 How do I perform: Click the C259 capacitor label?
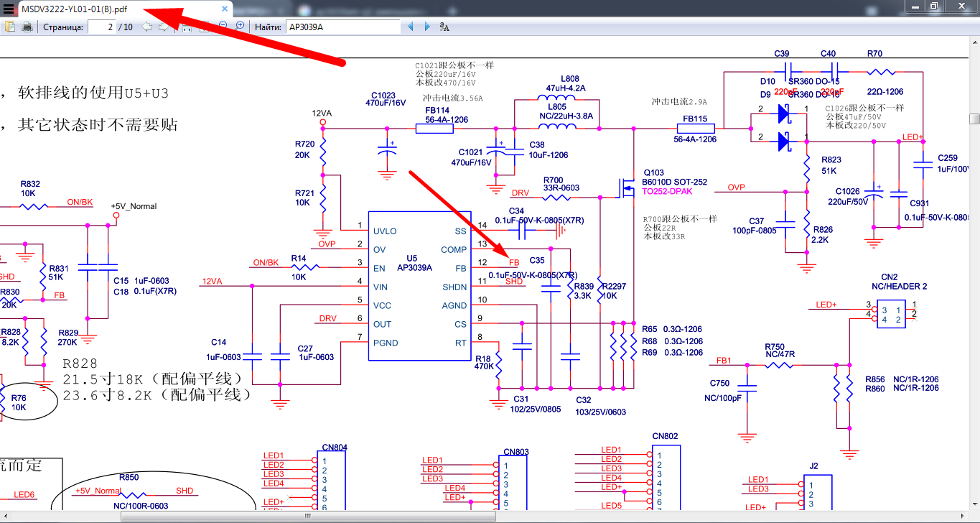point(948,158)
